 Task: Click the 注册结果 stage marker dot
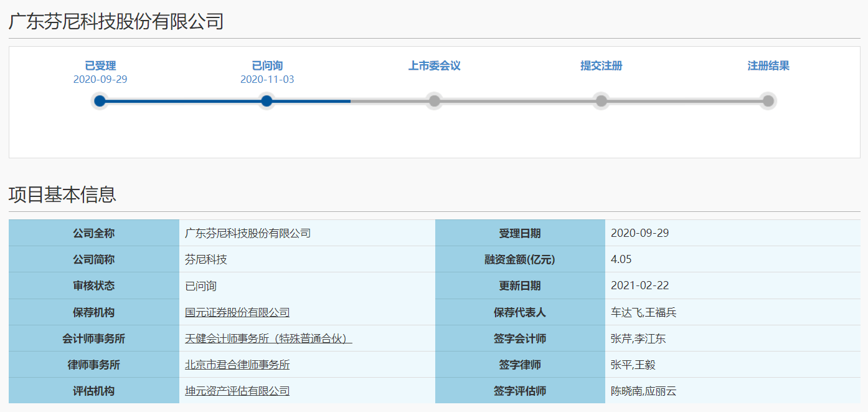click(768, 101)
